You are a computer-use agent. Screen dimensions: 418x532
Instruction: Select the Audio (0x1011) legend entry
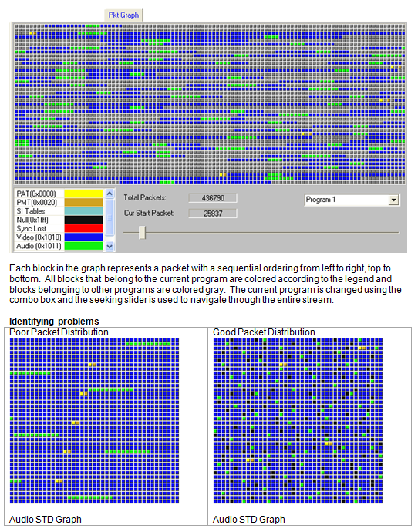click(39, 246)
